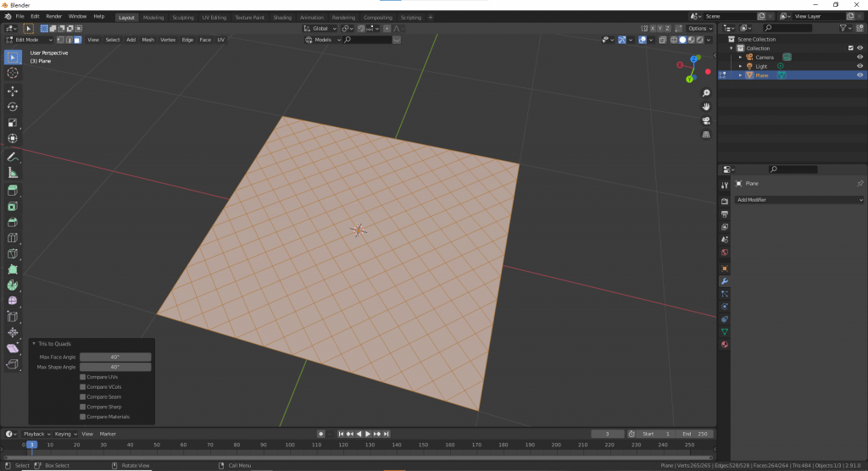Select the Smooth tool
Screen dimensions: 868x471
click(13, 301)
